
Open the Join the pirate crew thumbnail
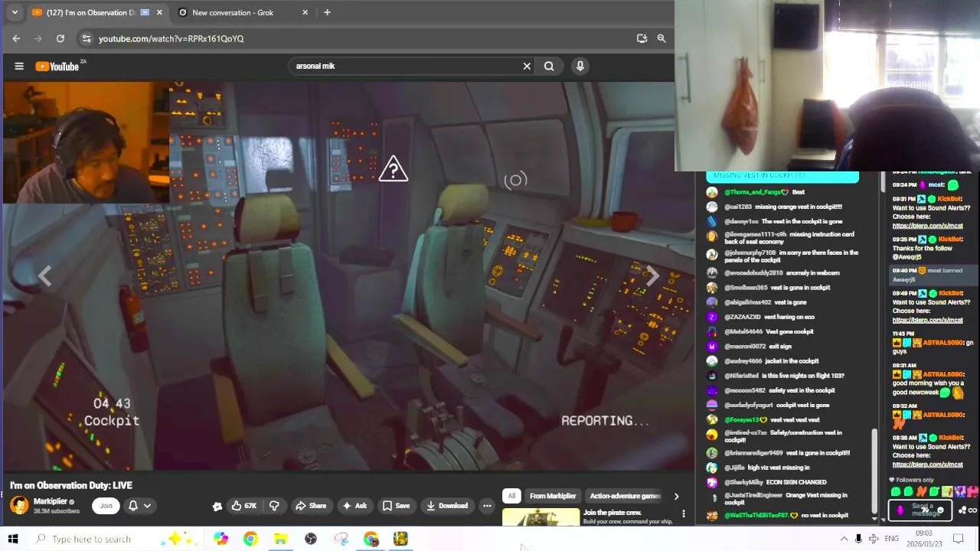click(541, 517)
